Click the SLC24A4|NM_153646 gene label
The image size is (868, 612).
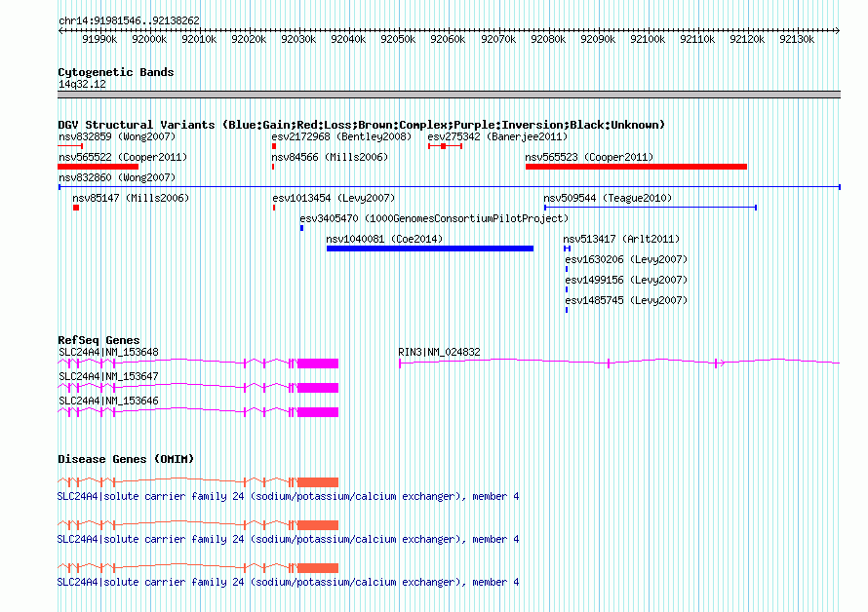tap(108, 401)
